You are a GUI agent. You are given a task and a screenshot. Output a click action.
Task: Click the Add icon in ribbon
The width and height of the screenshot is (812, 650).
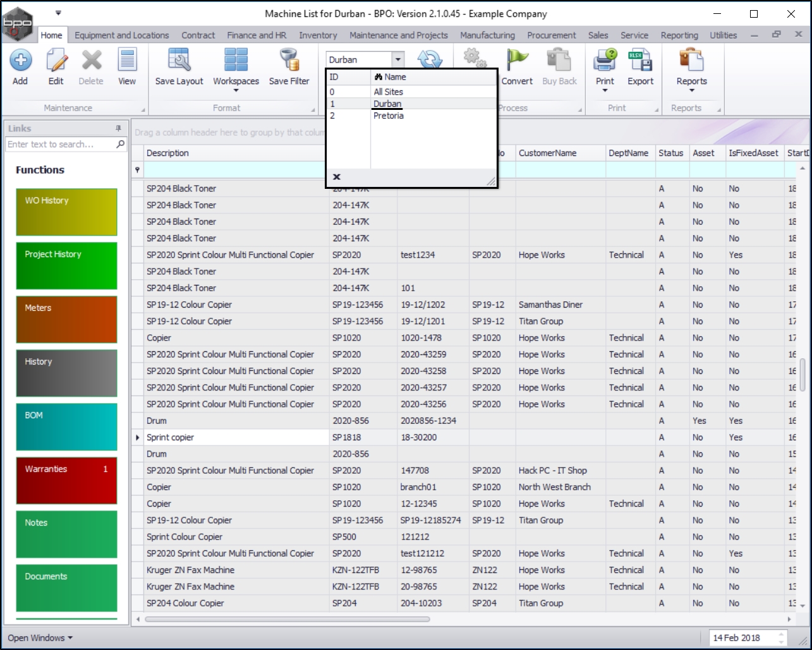pyautogui.click(x=20, y=61)
